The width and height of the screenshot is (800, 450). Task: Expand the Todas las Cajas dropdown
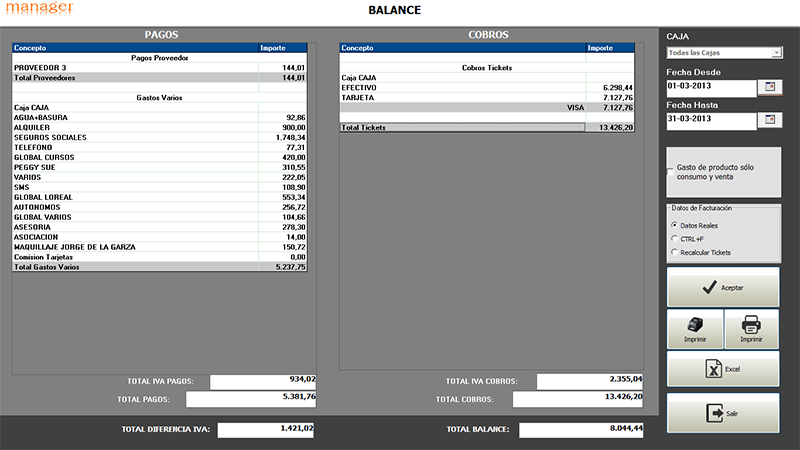coord(777,53)
